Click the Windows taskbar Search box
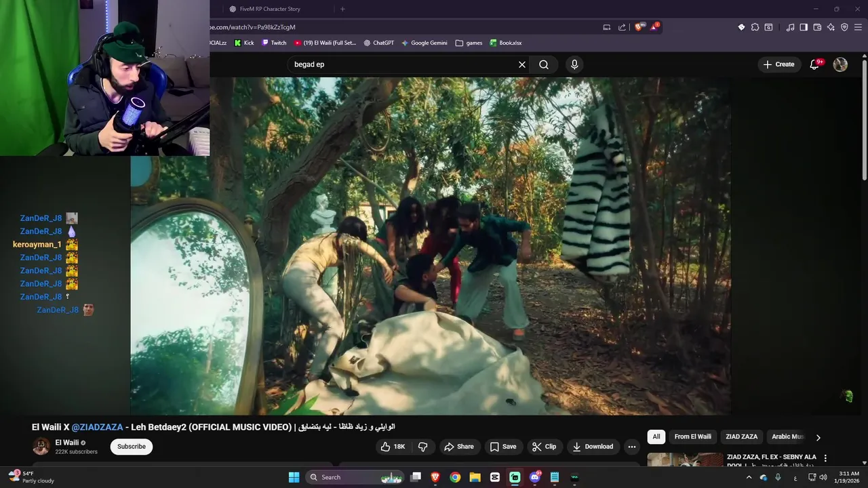Viewport: 868px width, 488px height. [x=355, y=477]
